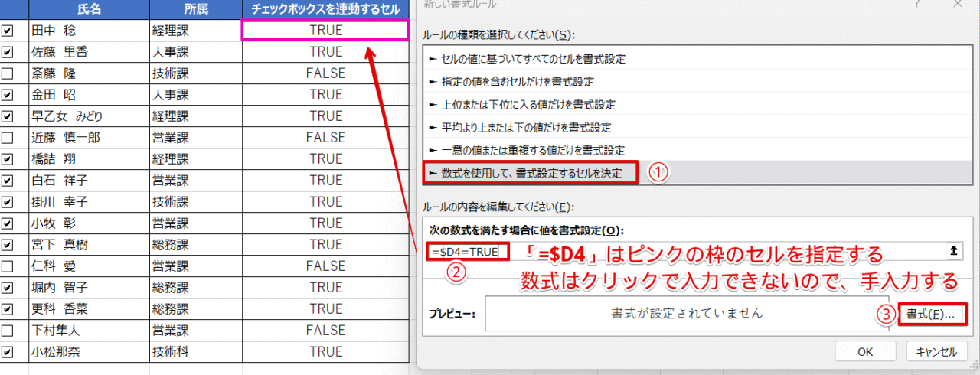Screen dimensions: 980x375
Task: Select the name cell 金田 昭
Action: pos(89,96)
